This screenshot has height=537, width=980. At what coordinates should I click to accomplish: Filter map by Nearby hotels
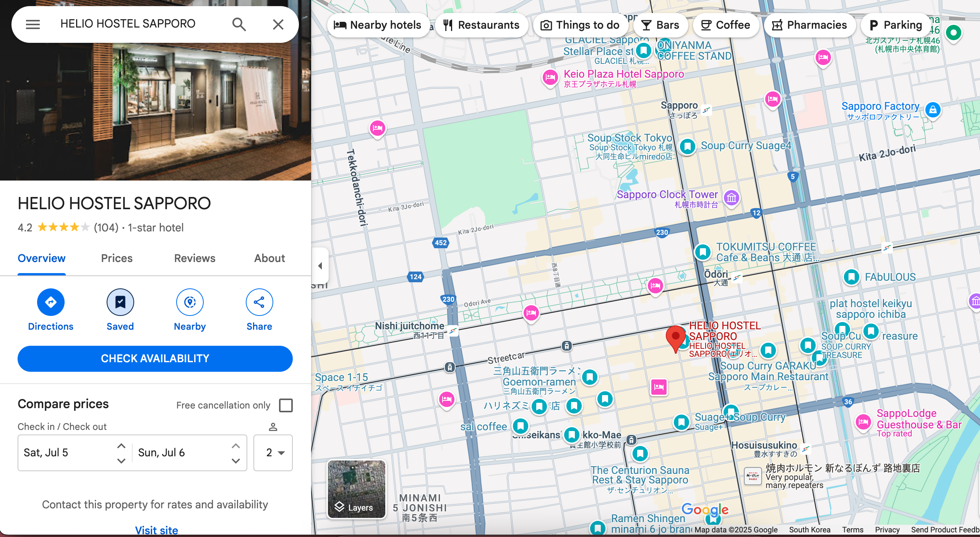click(378, 25)
